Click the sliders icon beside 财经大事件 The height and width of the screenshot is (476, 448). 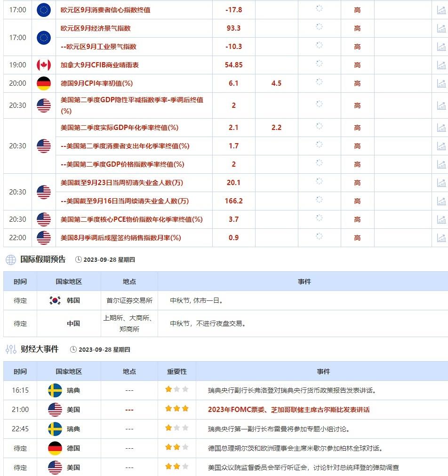pyautogui.click(x=11, y=349)
